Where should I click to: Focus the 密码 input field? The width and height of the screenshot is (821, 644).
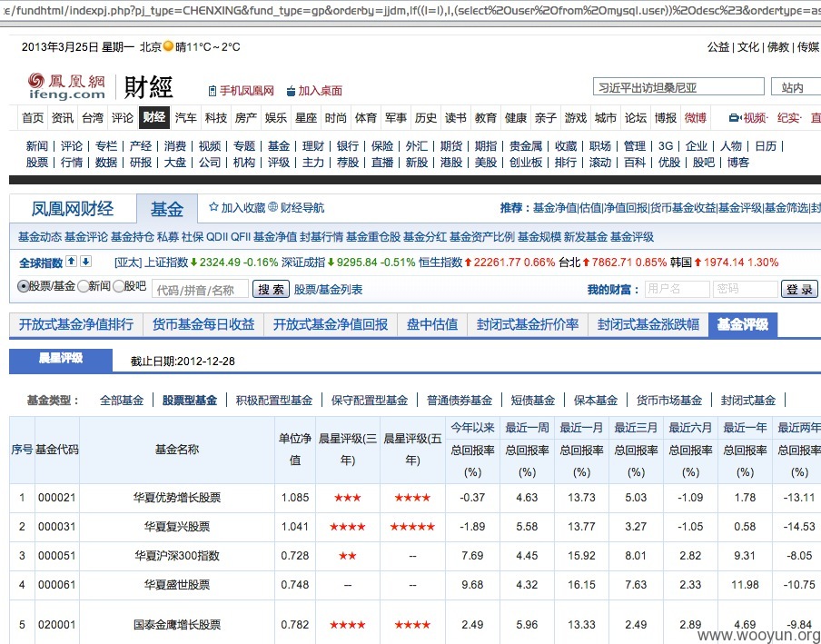tap(745, 289)
